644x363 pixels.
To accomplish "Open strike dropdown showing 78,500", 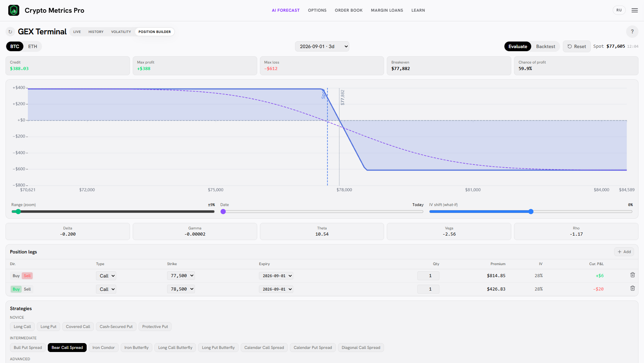I will [181, 289].
